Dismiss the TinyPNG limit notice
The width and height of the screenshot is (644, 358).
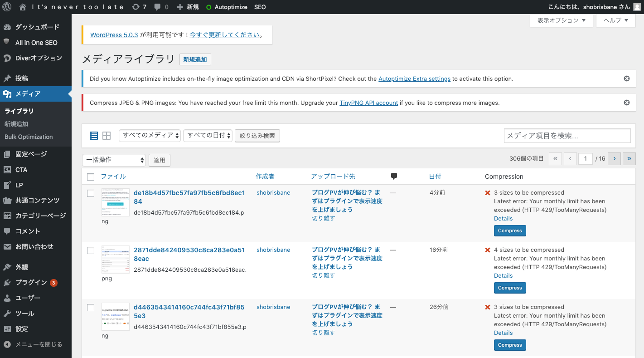tap(627, 103)
